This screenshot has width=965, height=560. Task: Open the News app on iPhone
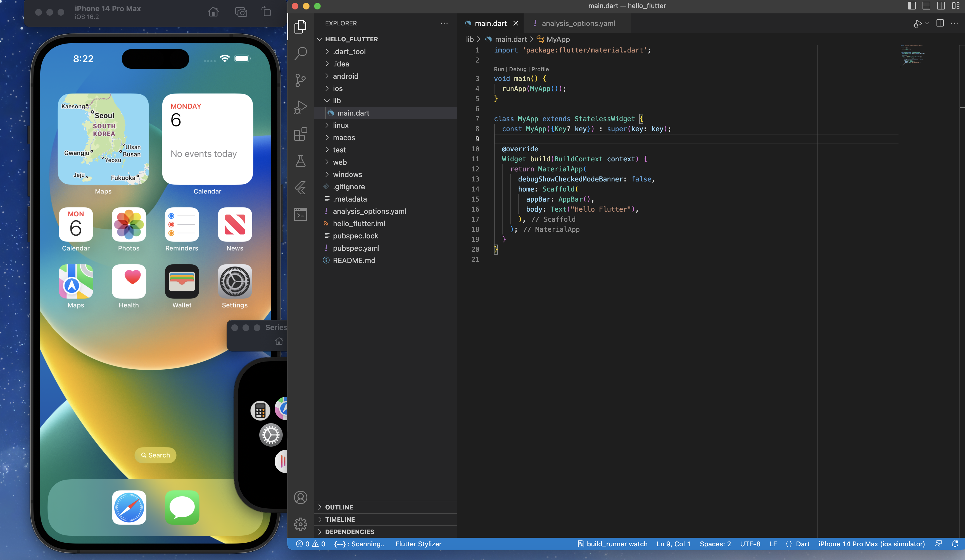tap(235, 224)
